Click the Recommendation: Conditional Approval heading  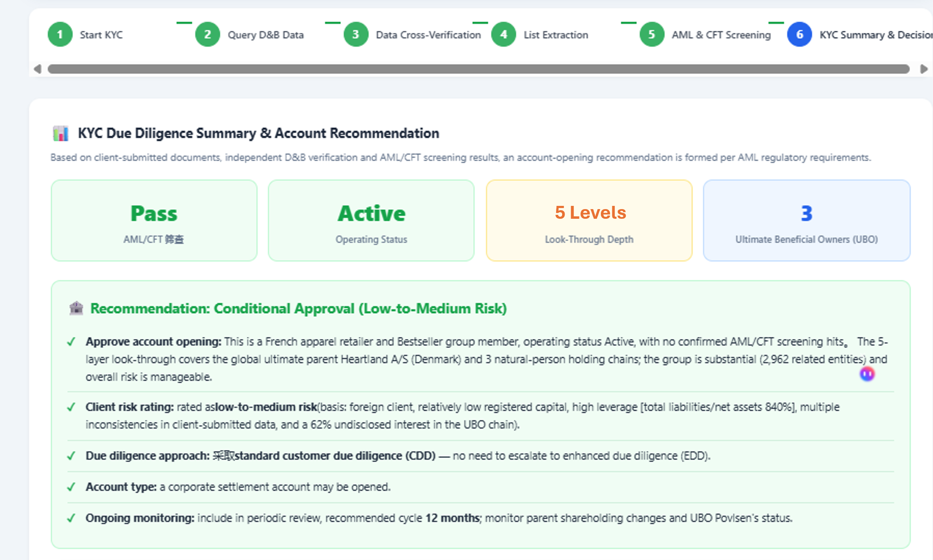[x=298, y=309]
